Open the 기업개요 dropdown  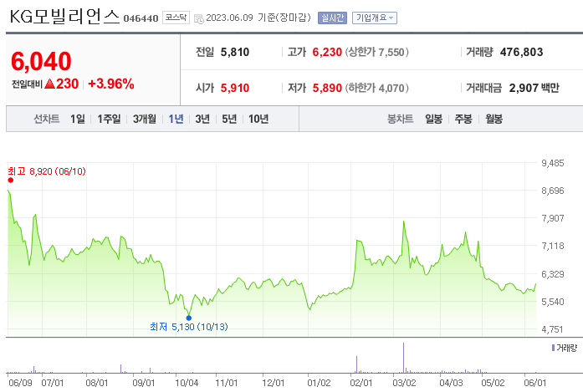click(x=375, y=18)
